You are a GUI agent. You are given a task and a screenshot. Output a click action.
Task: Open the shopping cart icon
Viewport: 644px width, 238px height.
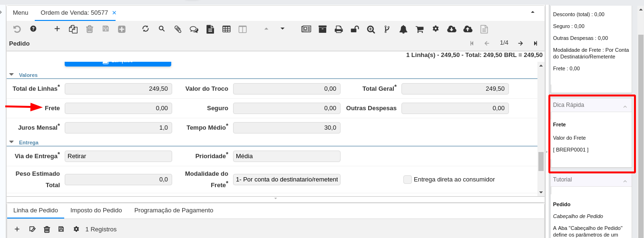(x=420, y=29)
